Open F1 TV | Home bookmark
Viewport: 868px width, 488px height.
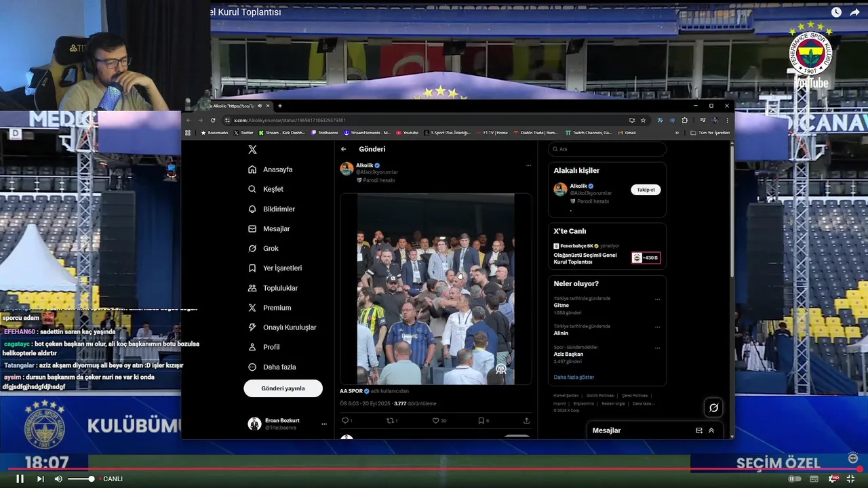(492, 133)
